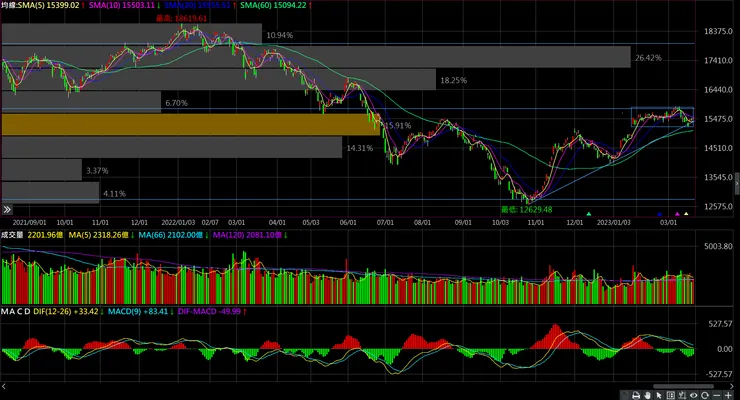Zoom in with the plus icon
Image resolution: width=740 pixels, height=400 pixels.
coord(728,395)
